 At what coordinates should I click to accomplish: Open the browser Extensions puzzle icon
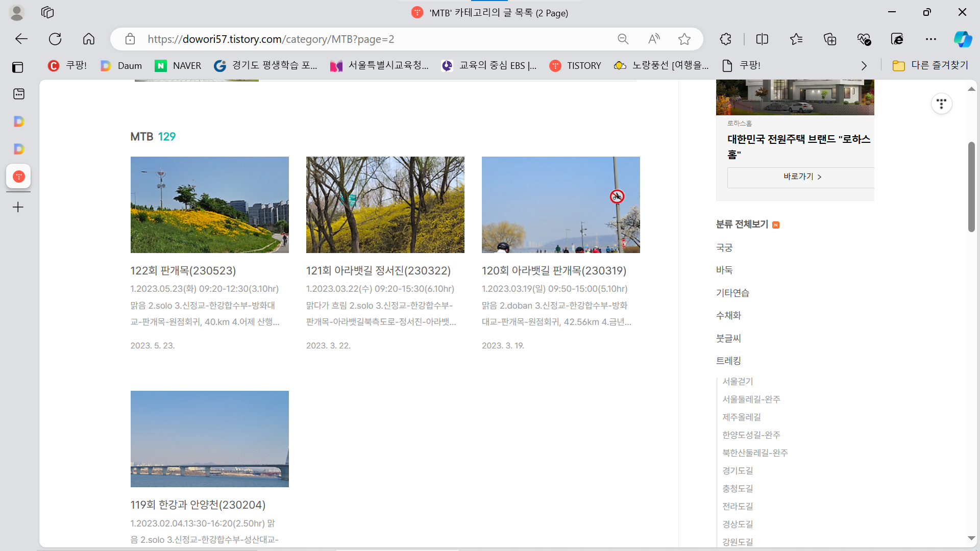pyautogui.click(x=725, y=39)
